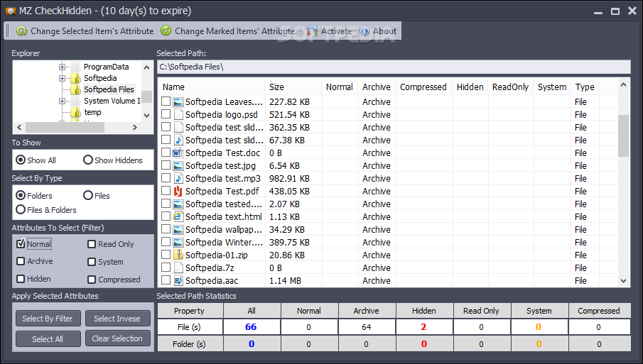Click folder icon of ProgramData tree node
643x364 pixels.
click(x=76, y=66)
